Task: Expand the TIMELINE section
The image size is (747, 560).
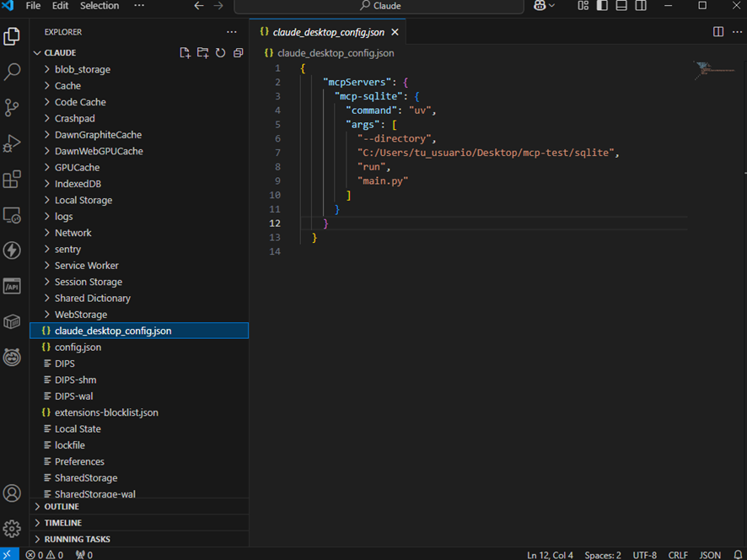Action: (x=63, y=523)
